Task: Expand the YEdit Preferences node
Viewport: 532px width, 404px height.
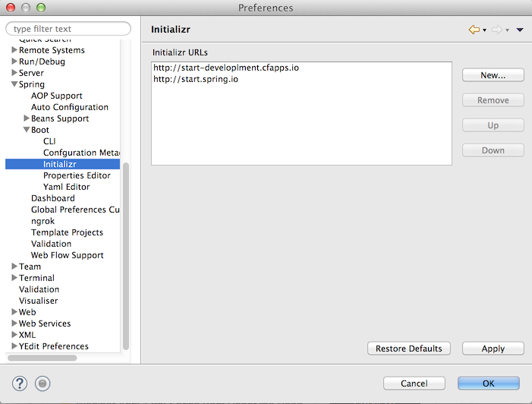Action: [14, 346]
